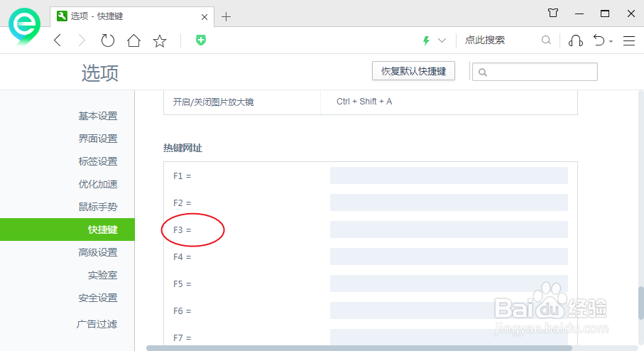Open the hamburger main menu
This screenshot has width=644, height=351.
click(629, 40)
